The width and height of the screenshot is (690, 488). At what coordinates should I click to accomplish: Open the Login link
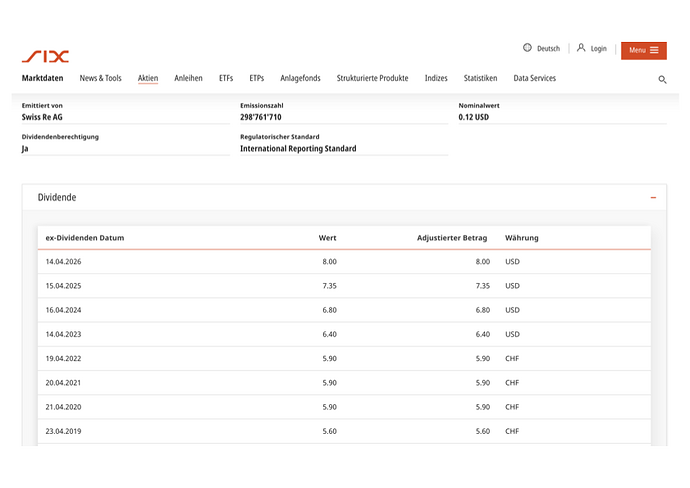click(598, 48)
